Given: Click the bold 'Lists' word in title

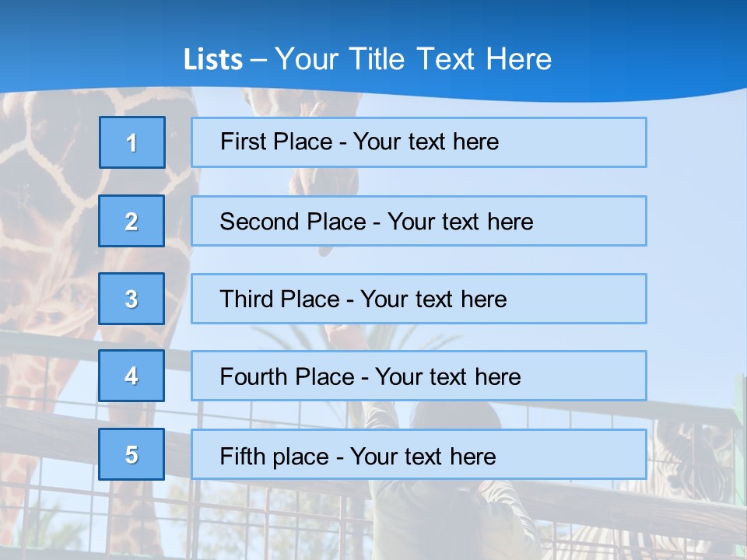Looking at the screenshot, I should pyautogui.click(x=213, y=60).
